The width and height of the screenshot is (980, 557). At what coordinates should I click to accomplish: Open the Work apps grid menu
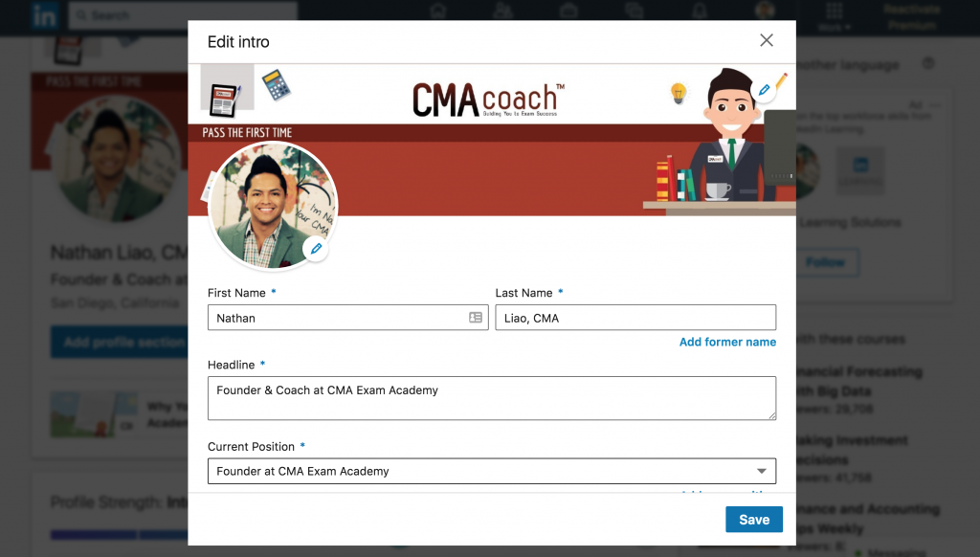pyautogui.click(x=835, y=15)
